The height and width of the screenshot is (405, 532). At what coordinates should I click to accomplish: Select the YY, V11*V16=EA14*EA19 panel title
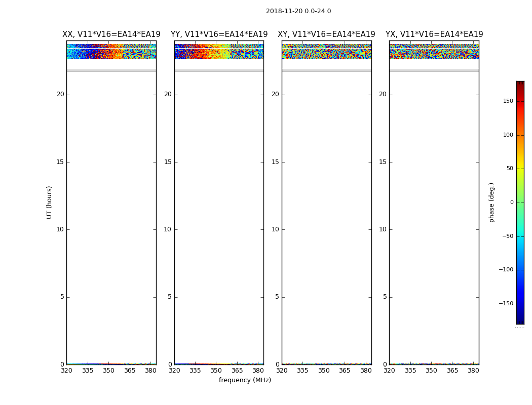click(219, 34)
